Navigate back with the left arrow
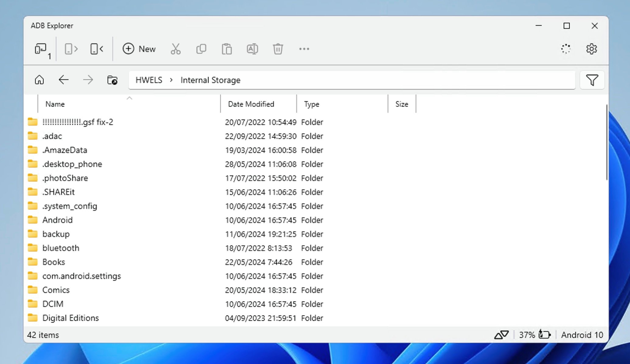 point(64,80)
